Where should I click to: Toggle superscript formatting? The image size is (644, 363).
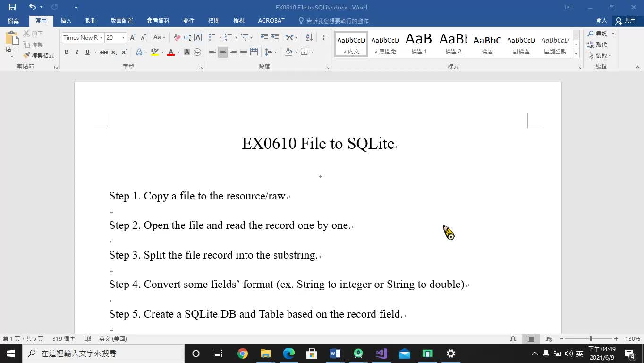click(x=125, y=52)
